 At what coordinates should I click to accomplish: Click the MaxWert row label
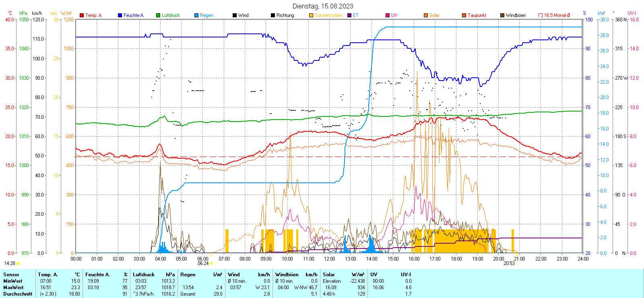[13, 288]
